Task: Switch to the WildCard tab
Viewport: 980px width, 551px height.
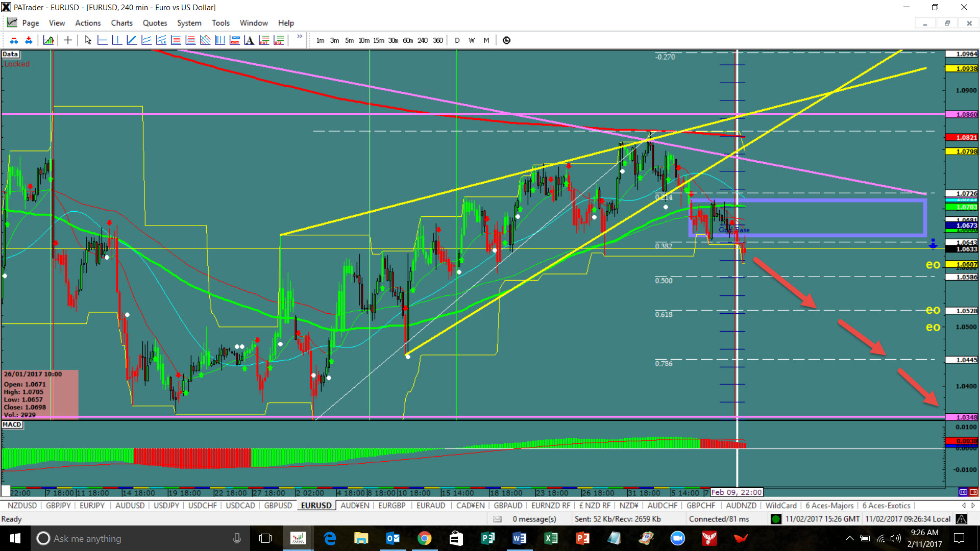Action: 781,506
